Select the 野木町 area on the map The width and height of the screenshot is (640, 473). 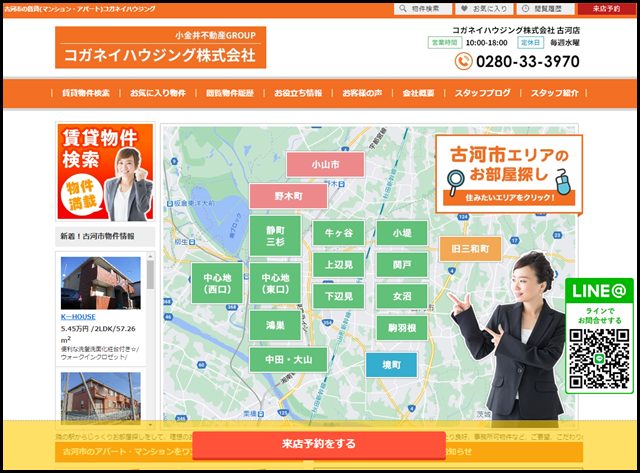[x=288, y=196]
